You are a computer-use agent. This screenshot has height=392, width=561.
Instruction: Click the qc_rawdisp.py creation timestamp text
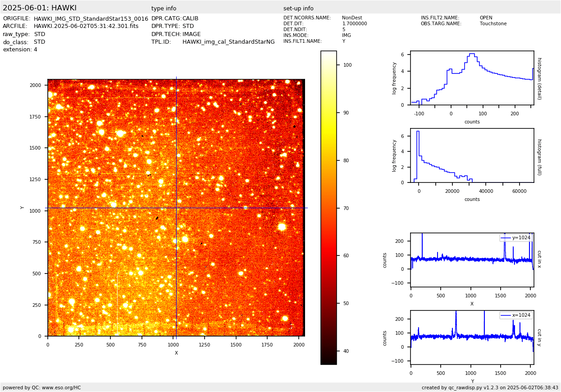tap(490, 387)
